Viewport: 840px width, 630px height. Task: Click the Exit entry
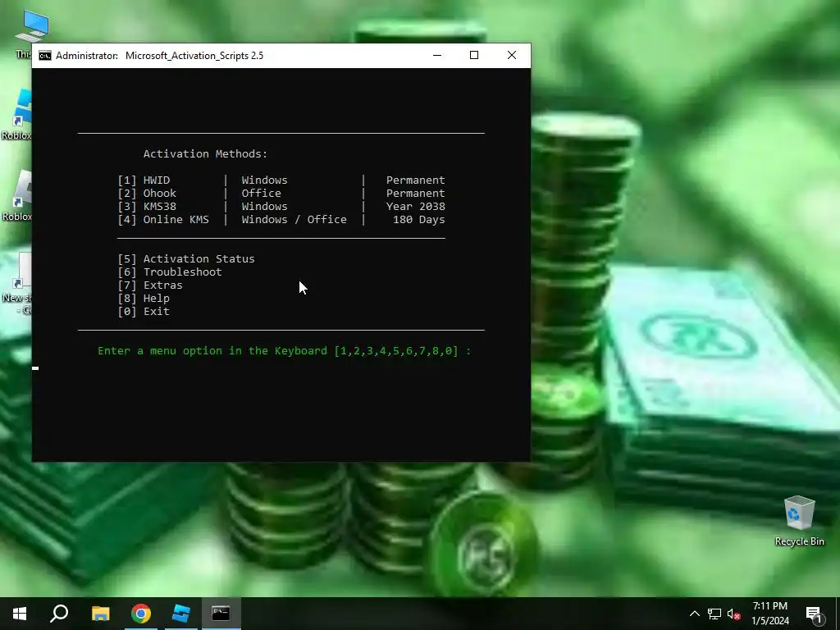tap(144, 311)
